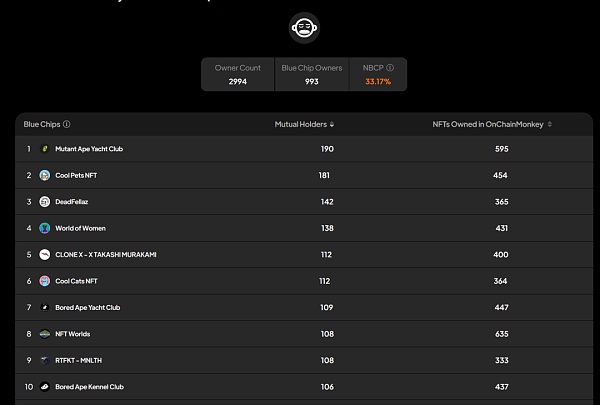The width and height of the screenshot is (600, 405).
Task: Click the Mutant Ape Yacht Club icon
Action: [x=45, y=149]
